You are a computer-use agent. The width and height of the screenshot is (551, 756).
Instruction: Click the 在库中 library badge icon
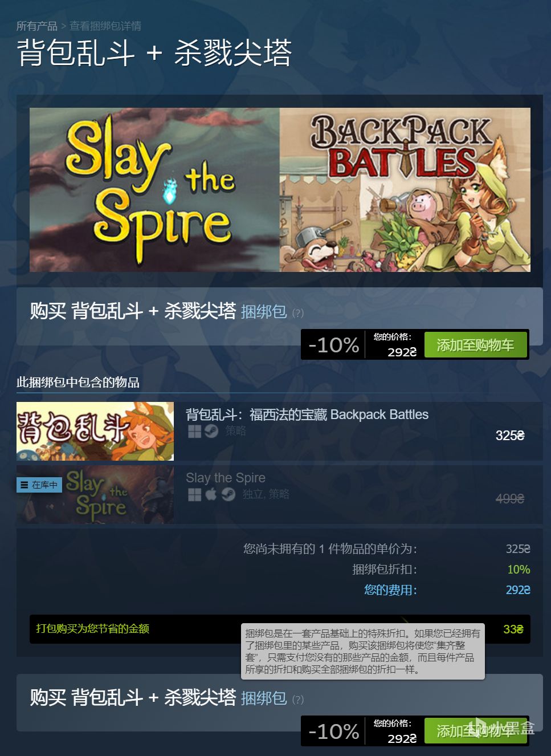(x=25, y=485)
